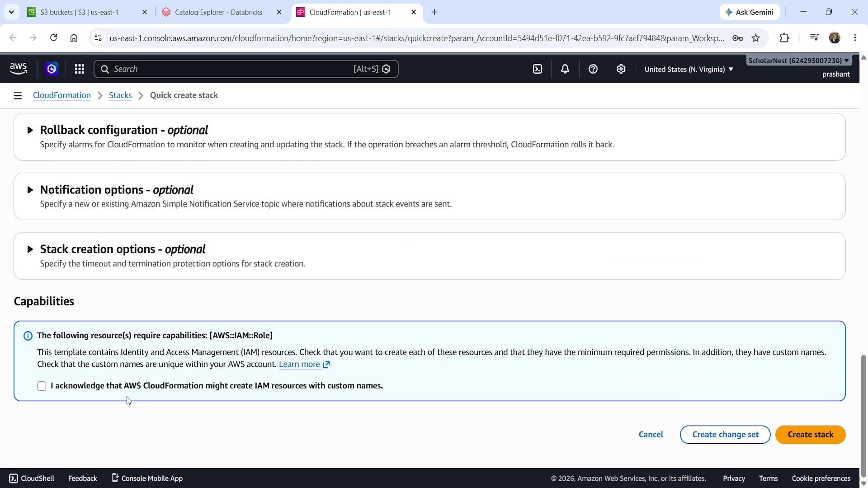Open a new browser tab
Screen dimensions: 868x488
pos(434,12)
